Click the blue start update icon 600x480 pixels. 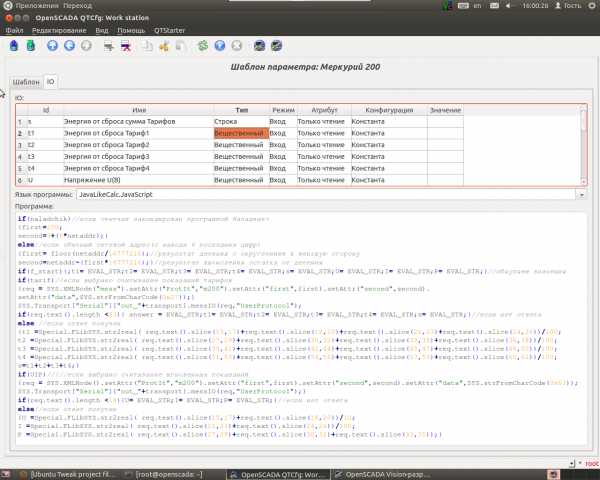(x=221, y=45)
